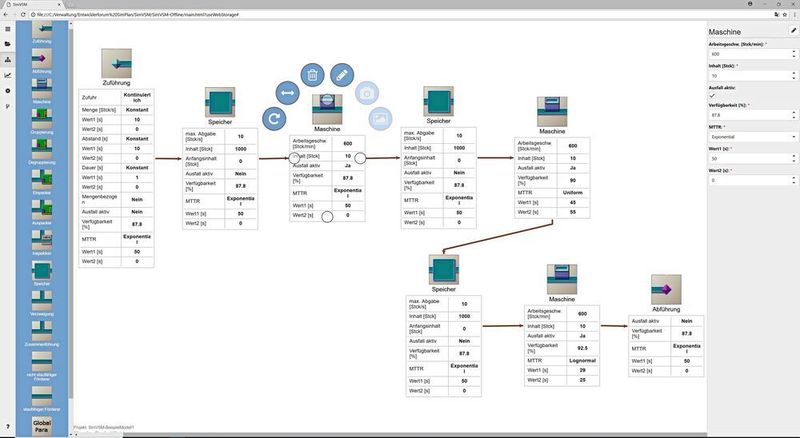Select the Degruppierung element in the palette
The height and width of the screenshot is (438, 800).
42,149
